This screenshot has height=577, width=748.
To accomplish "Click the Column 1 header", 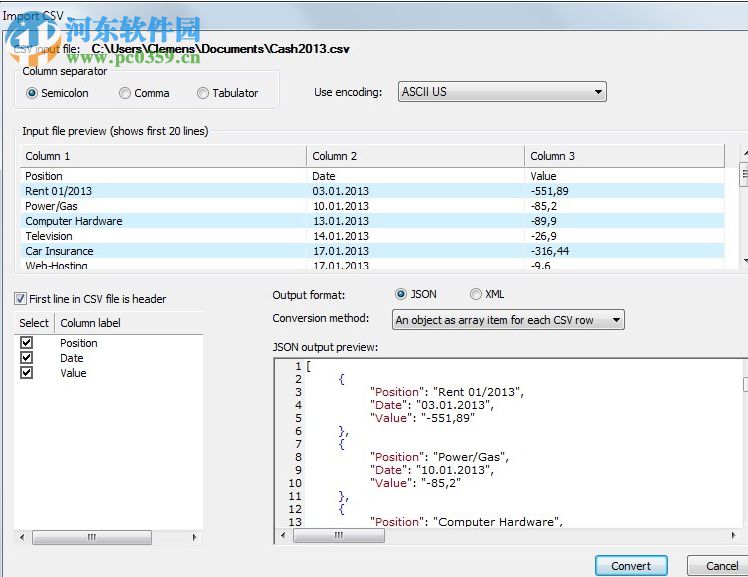I will pos(163,156).
